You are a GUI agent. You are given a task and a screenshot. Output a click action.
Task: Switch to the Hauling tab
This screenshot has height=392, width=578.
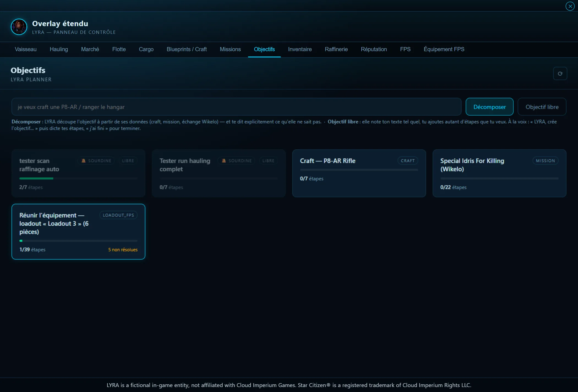(x=59, y=49)
